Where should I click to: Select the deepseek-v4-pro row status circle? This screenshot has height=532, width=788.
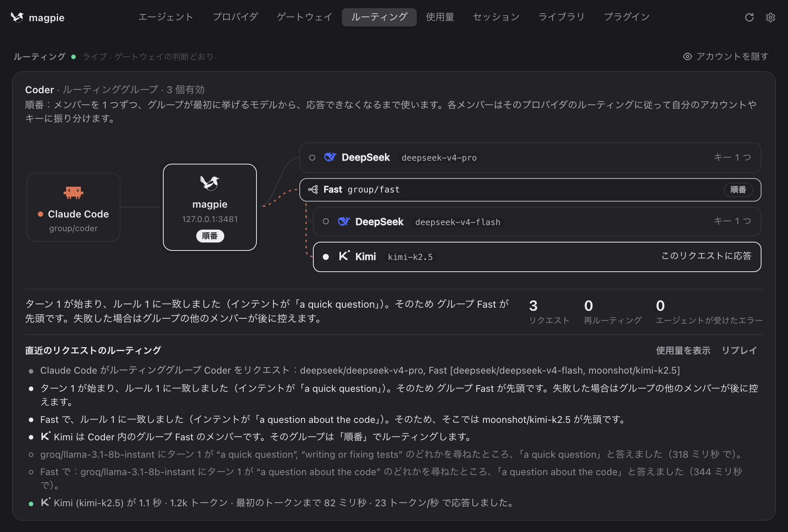coord(312,158)
